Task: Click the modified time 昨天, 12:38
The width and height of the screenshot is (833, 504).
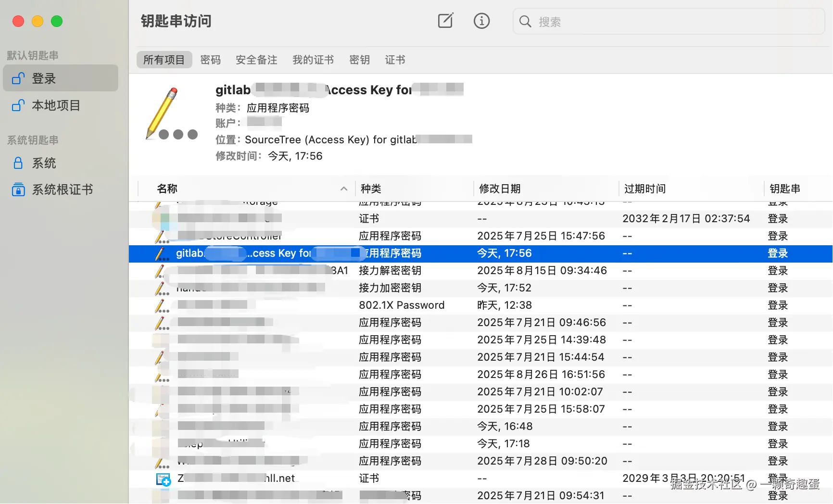Action: tap(505, 305)
